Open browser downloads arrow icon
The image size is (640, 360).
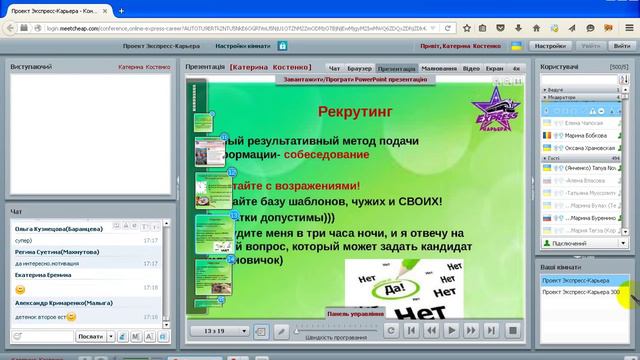click(x=518, y=28)
